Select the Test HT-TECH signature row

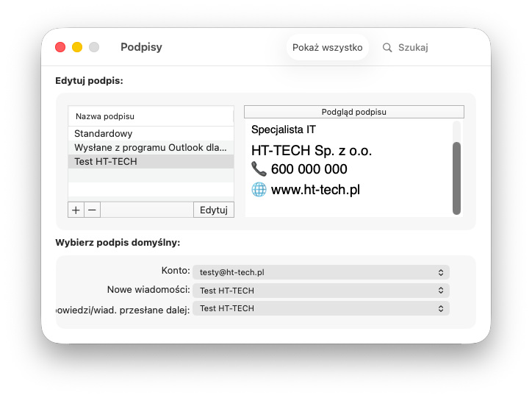point(151,162)
